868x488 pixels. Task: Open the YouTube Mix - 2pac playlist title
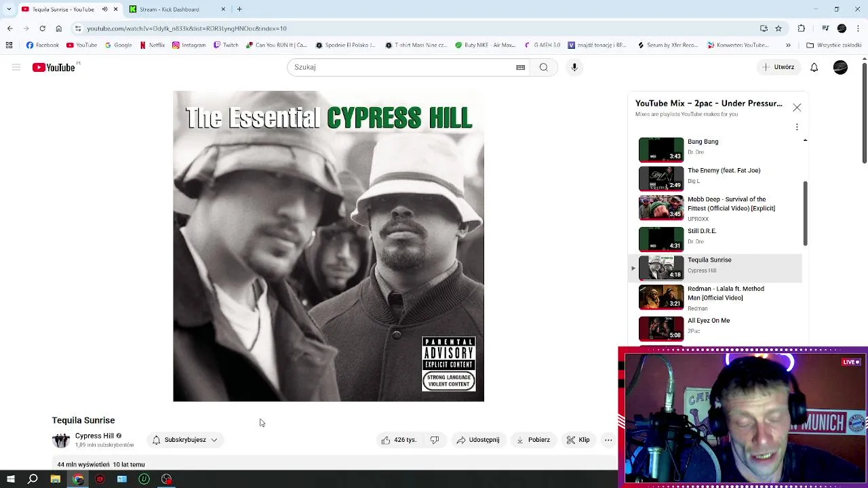(709, 103)
